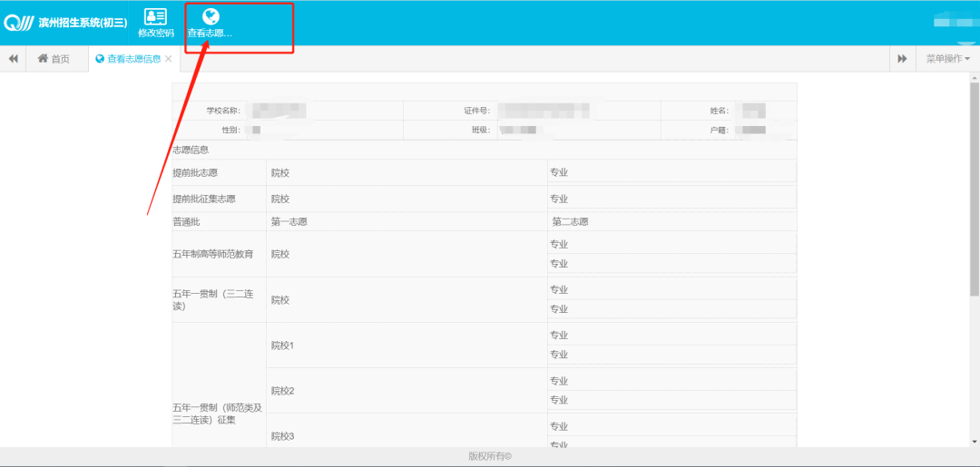Click the 查看志愿 globe icon in header
The height and width of the screenshot is (467, 980).
[211, 15]
